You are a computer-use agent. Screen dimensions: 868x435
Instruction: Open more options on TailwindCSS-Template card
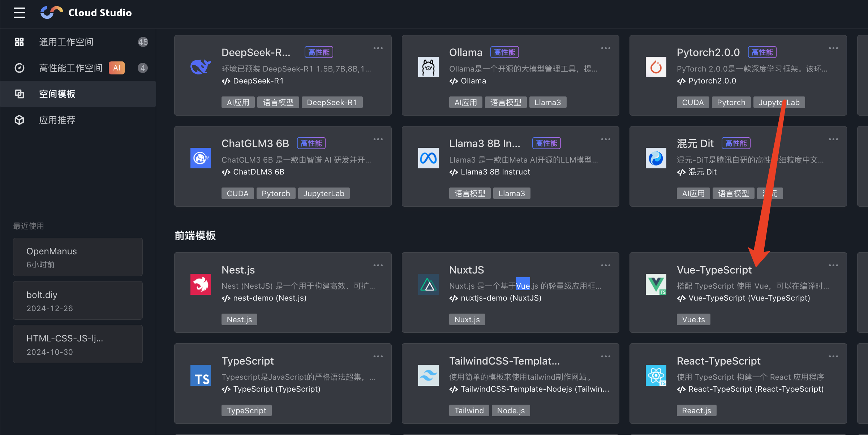606,356
